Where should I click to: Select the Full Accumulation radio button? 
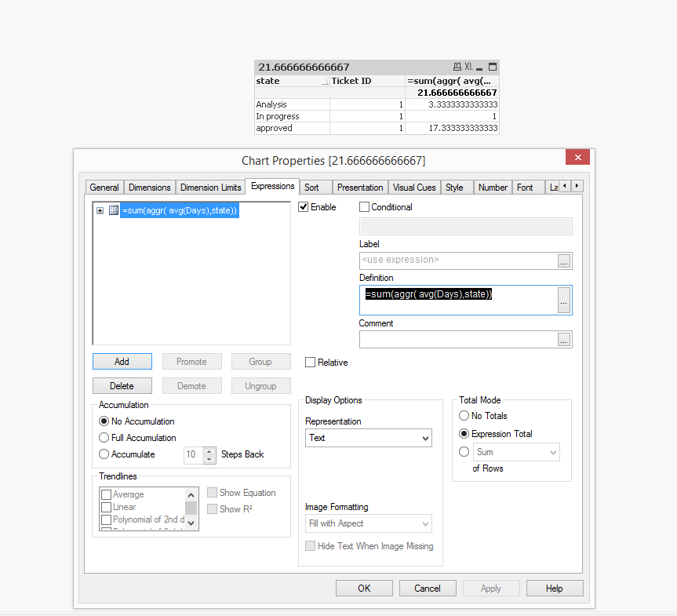coord(104,438)
